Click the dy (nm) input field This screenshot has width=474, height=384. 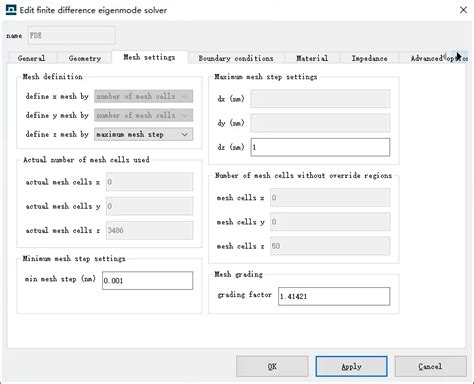tap(320, 123)
